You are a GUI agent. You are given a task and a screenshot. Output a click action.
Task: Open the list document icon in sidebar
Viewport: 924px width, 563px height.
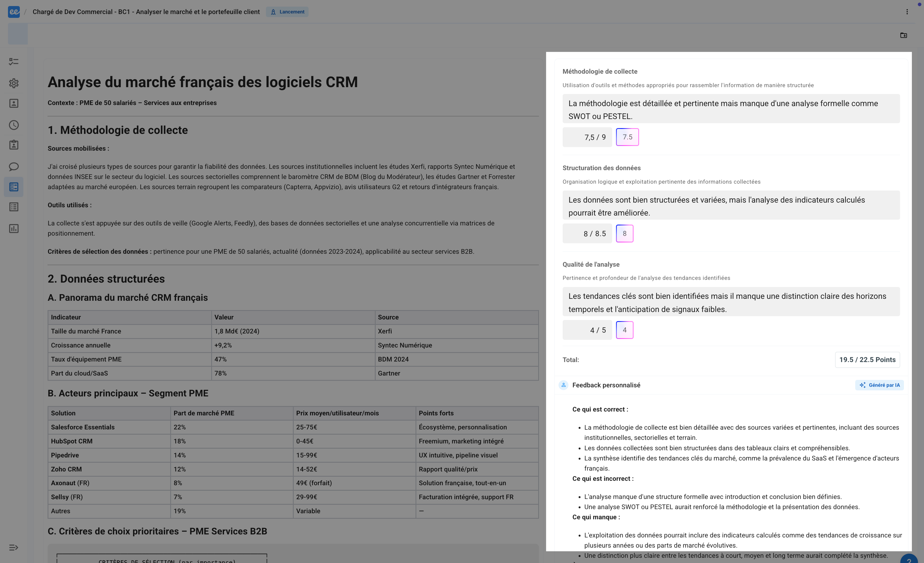(14, 207)
